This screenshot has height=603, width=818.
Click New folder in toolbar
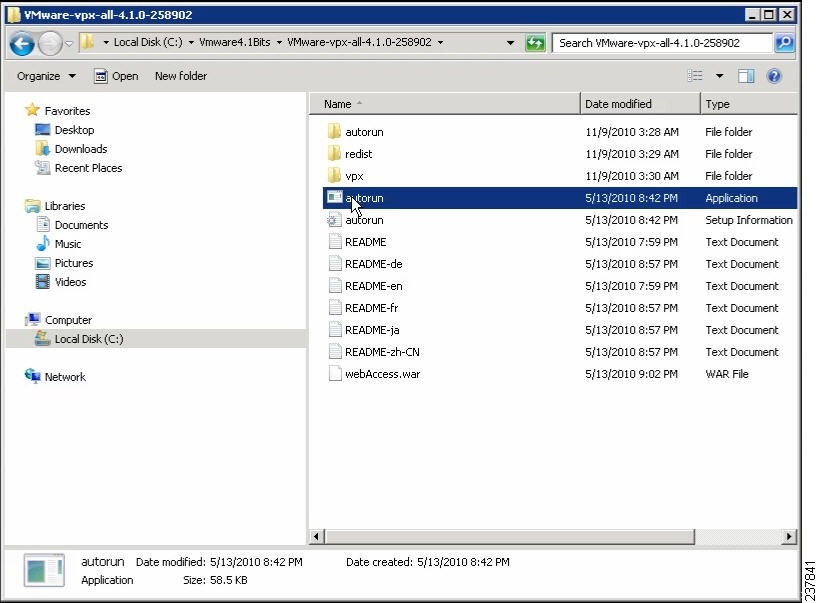(x=181, y=76)
